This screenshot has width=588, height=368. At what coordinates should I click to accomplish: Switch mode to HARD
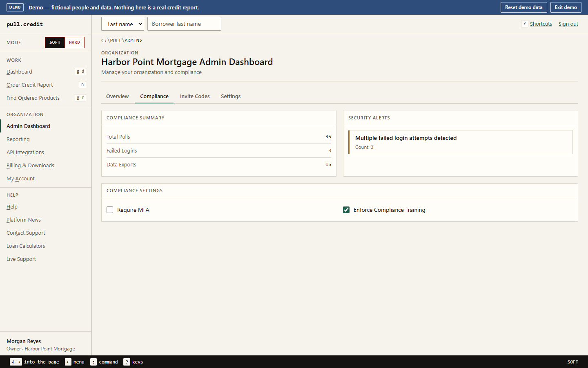(74, 43)
